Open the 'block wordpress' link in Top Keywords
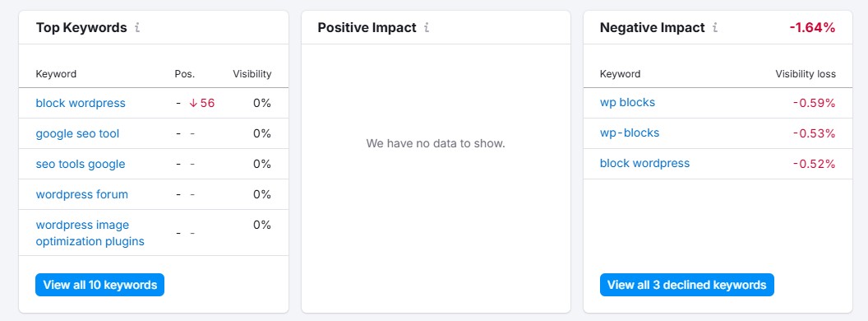This screenshot has height=321, width=868. tap(81, 103)
